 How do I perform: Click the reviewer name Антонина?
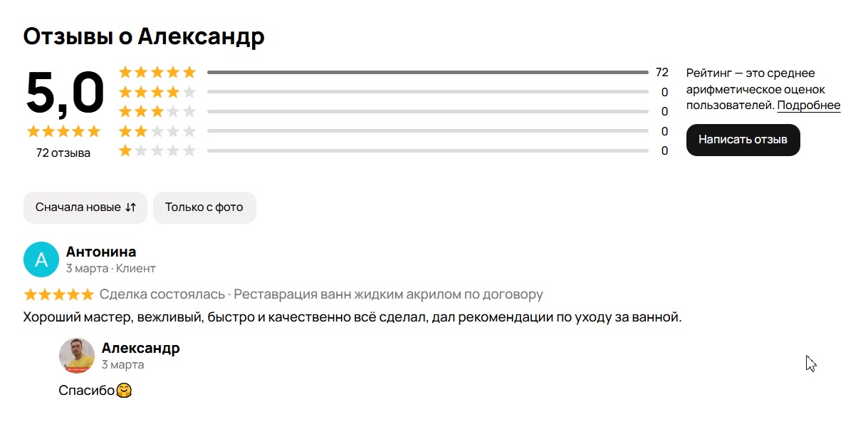pyautogui.click(x=101, y=252)
